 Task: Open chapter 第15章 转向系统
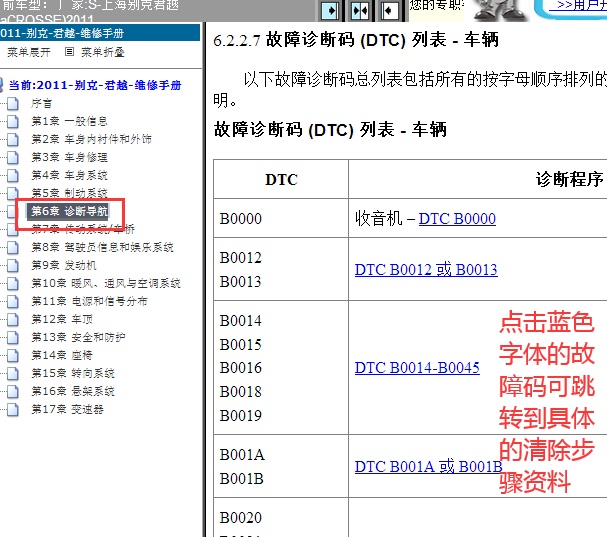73,373
